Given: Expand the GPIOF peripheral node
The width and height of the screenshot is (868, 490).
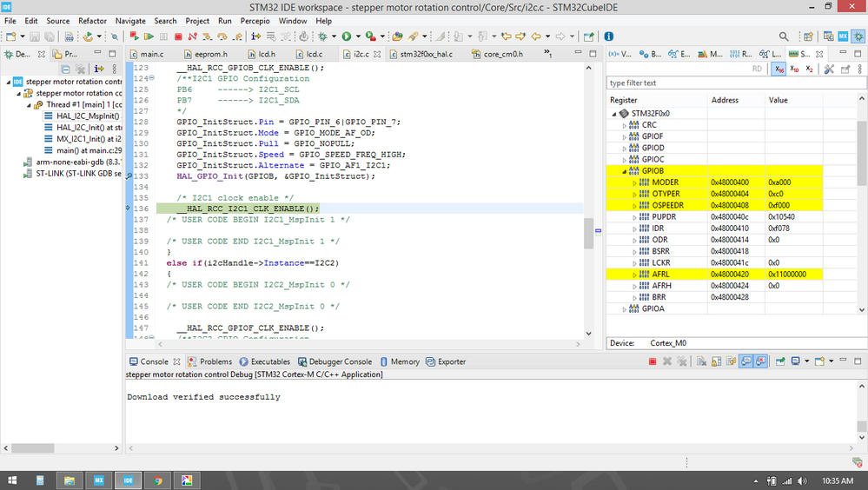Looking at the screenshot, I should pos(625,137).
